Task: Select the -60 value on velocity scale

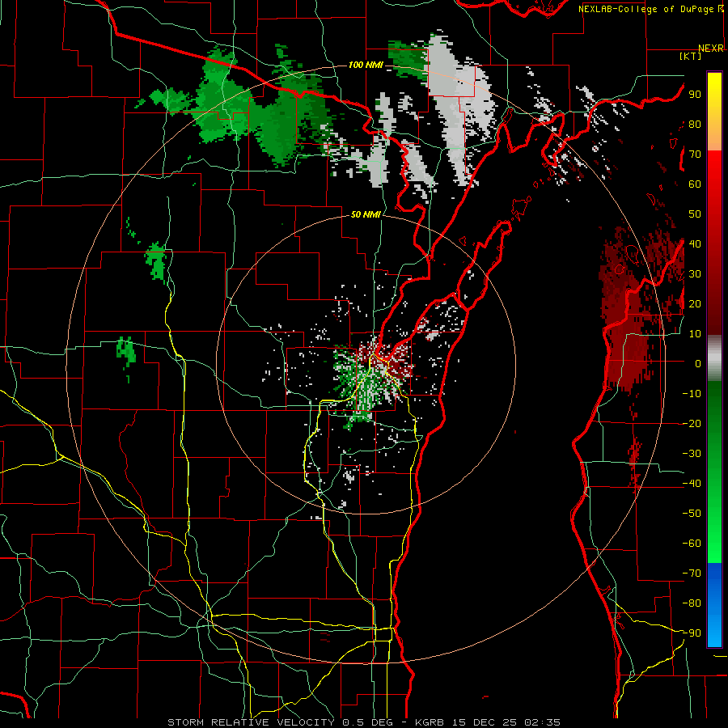Action: 692,544
